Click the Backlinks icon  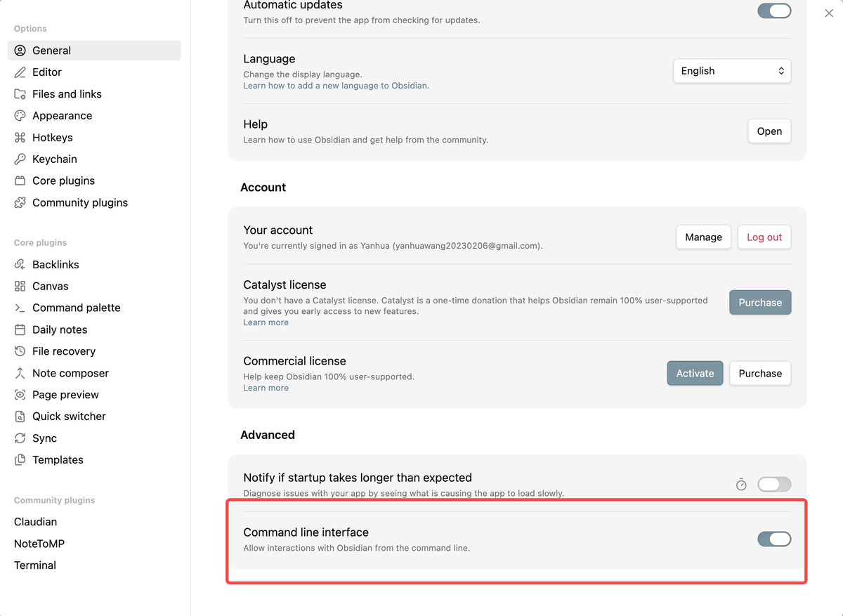pyautogui.click(x=20, y=265)
